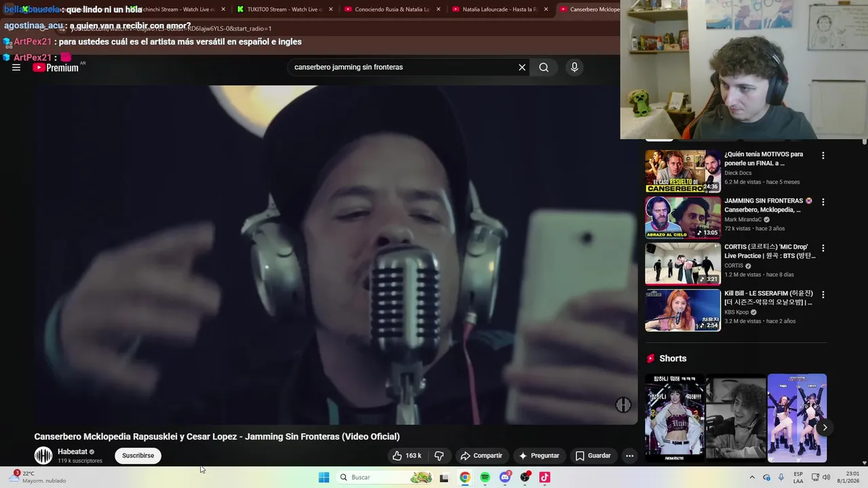Click the video title 'Canserbero Mcklopedia Rapsusklei'
868x488 pixels.
[x=217, y=436]
